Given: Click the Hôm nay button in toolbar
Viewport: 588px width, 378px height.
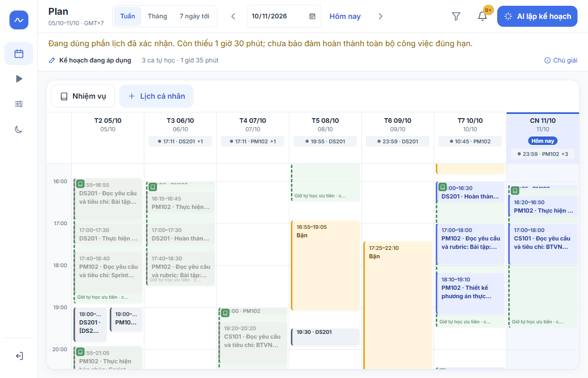Looking at the screenshot, I should click(345, 16).
